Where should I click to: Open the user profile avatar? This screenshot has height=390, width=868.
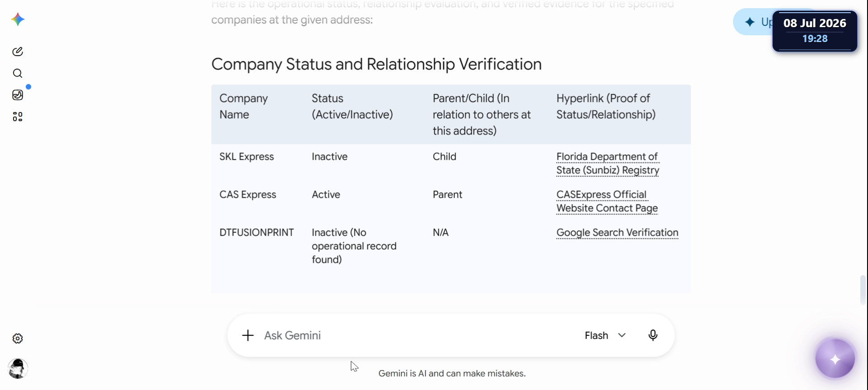(x=18, y=369)
